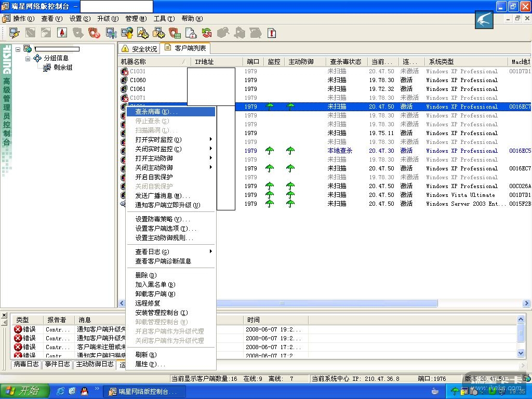Click the red error icon in first log row
This screenshot has width=532, height=399.
click(18, 329)
